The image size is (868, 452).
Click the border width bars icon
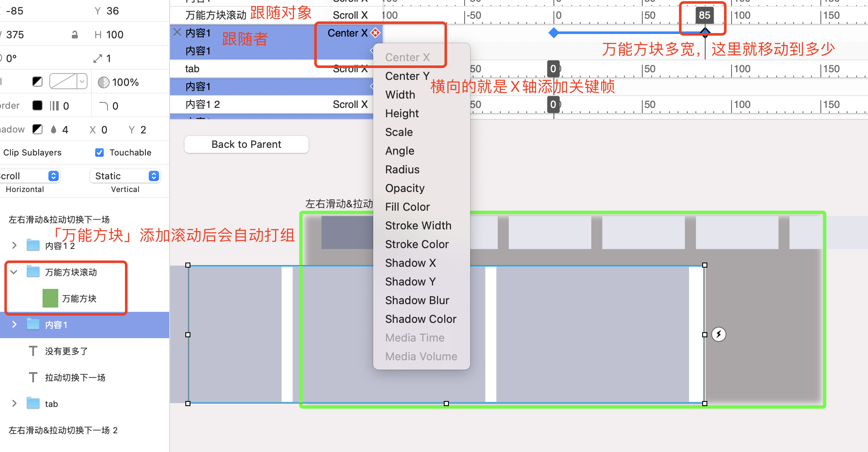(54, 106)
